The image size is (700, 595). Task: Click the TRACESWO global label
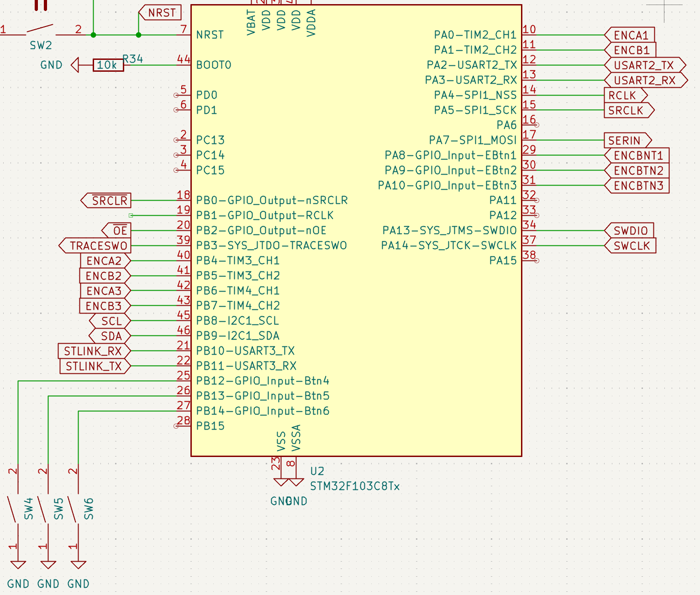click(95, 246)
